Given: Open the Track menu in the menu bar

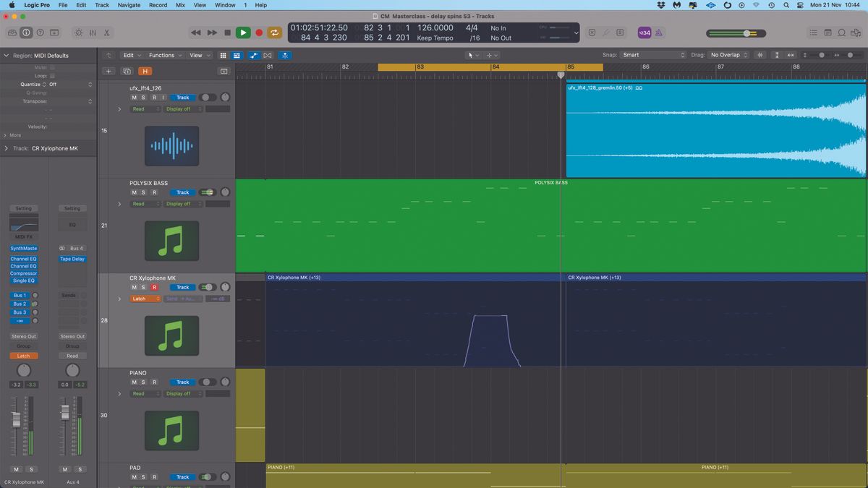Looking at the screenshot, I should [x=101, y=5].
